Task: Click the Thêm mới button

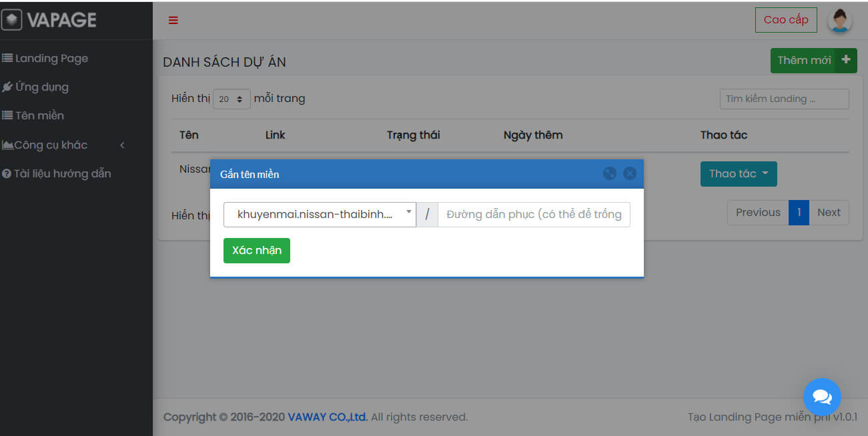Action: click(x=813, y=61)
